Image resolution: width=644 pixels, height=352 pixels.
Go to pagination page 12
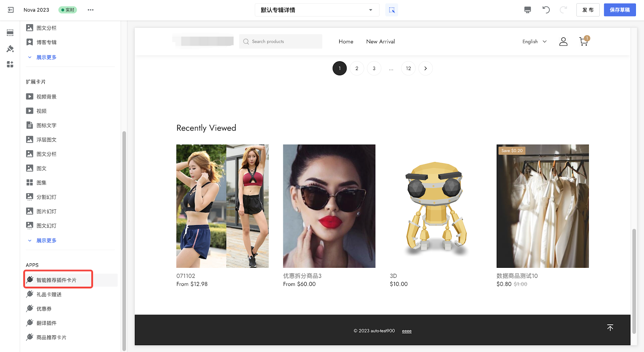(409, 68)
